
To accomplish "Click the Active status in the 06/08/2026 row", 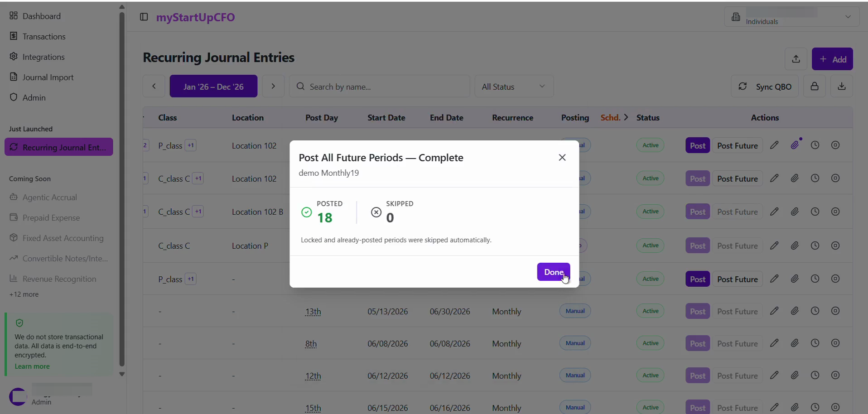I will click(651, 343).
